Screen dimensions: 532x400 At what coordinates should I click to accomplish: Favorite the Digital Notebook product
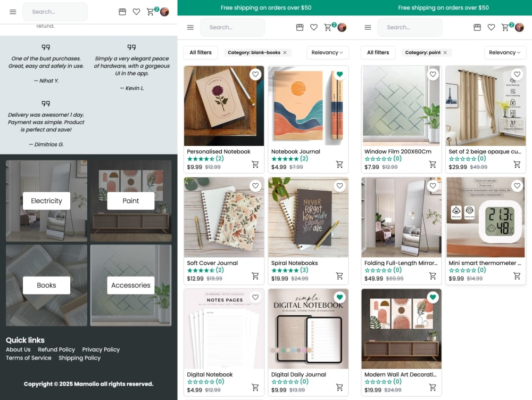click(255, 297)
